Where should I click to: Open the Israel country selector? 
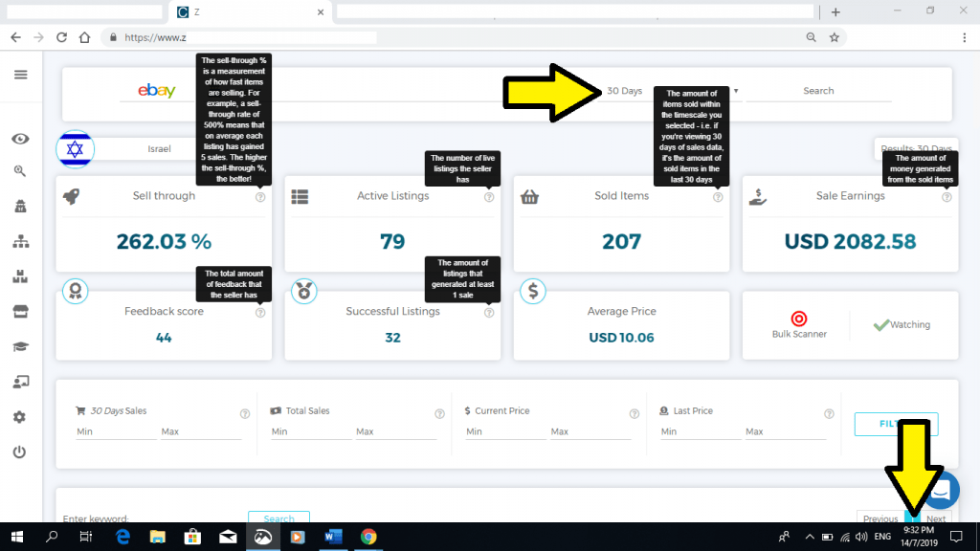click(x=160, y=150)
